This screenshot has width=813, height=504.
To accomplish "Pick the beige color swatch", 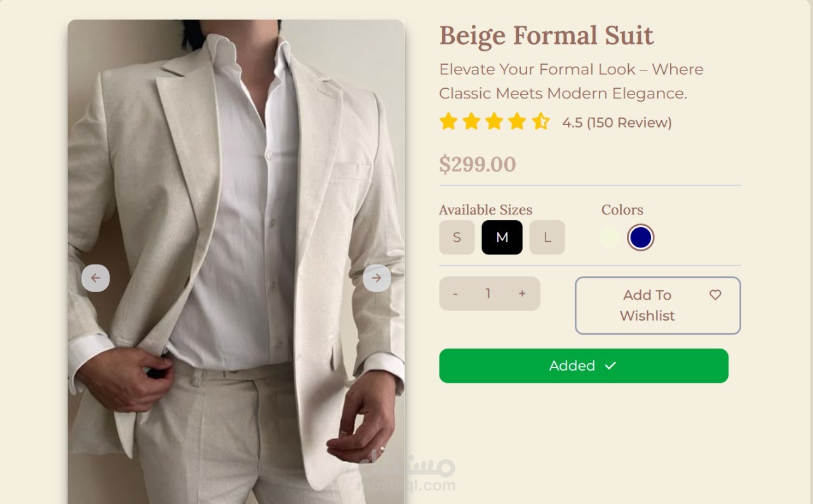I will coord(610,237).
